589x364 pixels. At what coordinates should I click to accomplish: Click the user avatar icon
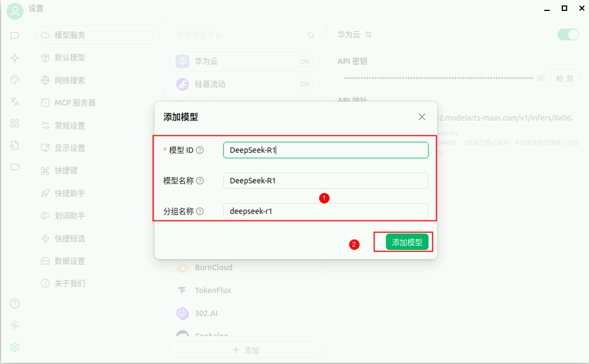[15, 11]
